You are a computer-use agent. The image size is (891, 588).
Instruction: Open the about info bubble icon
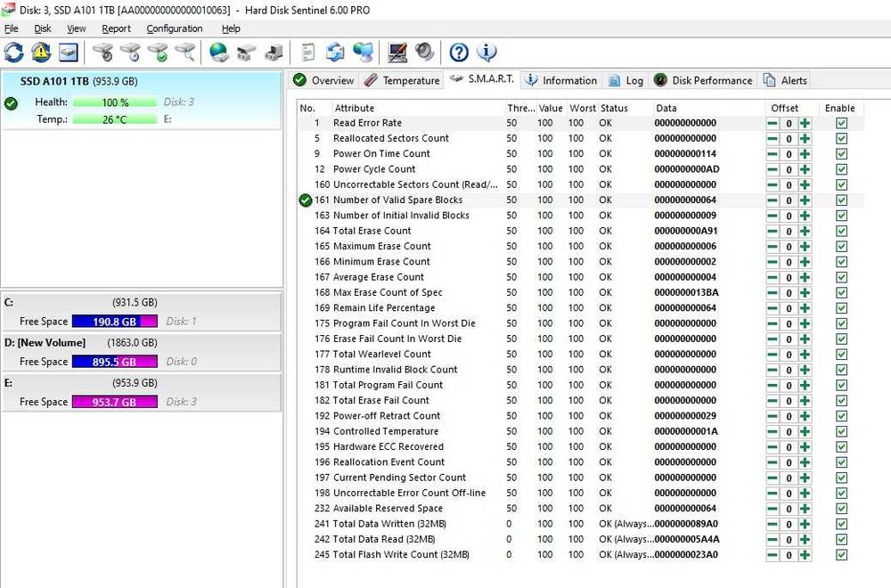pos(486,53)
